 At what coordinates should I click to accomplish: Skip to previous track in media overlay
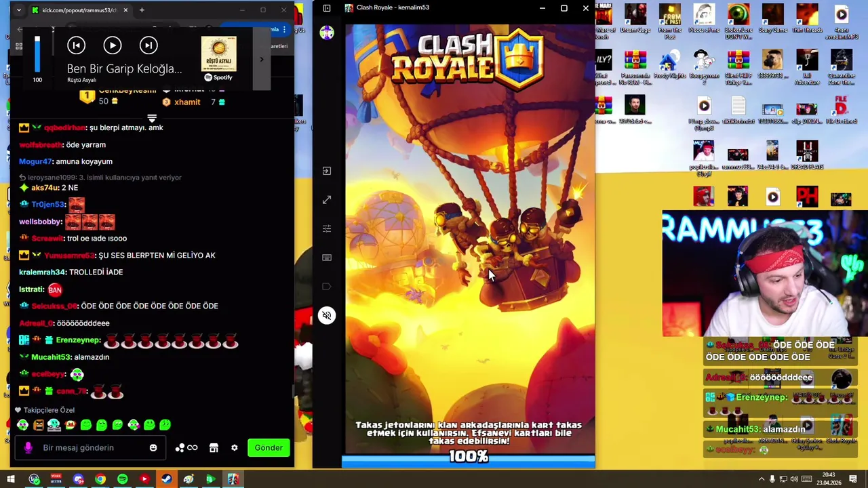76,45
